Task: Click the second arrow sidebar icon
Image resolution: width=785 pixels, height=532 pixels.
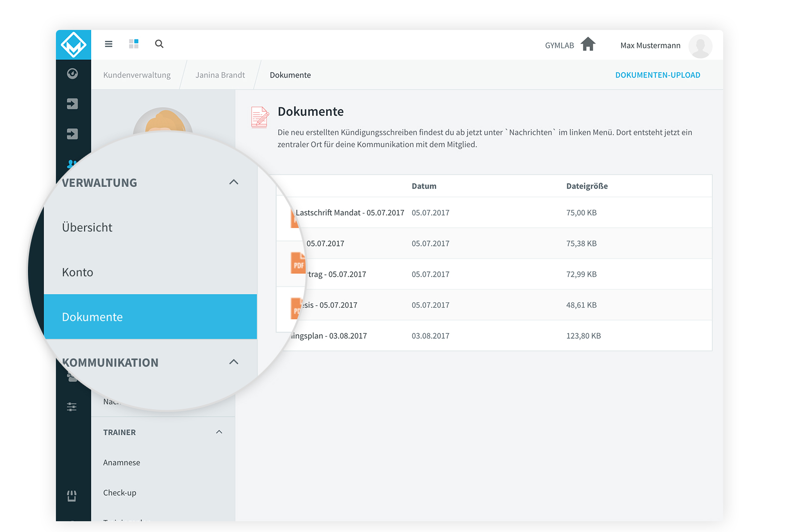Action: pos(73,134)
